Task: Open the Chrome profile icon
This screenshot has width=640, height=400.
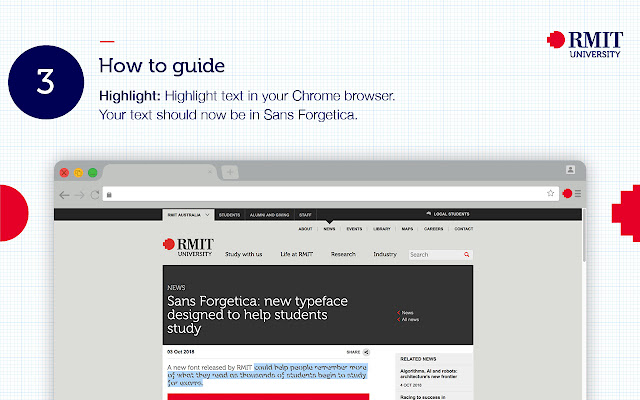Action: point(570,171)
